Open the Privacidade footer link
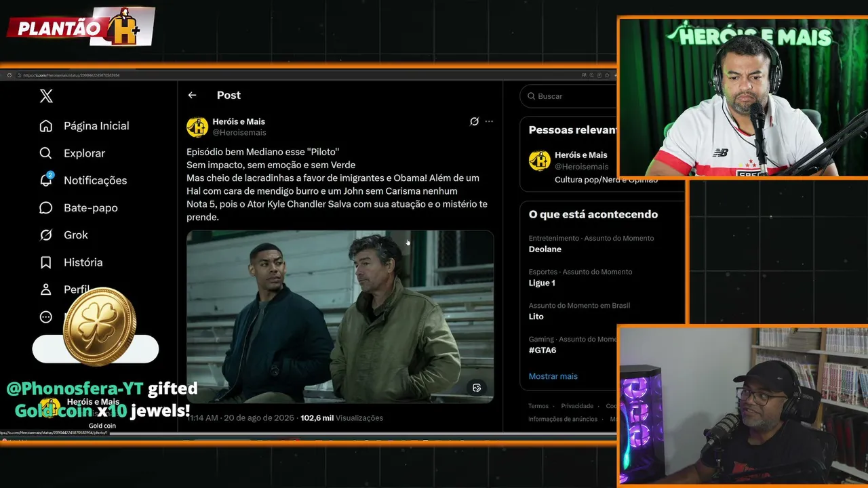The image size is (868, 488). click(577, 406)
